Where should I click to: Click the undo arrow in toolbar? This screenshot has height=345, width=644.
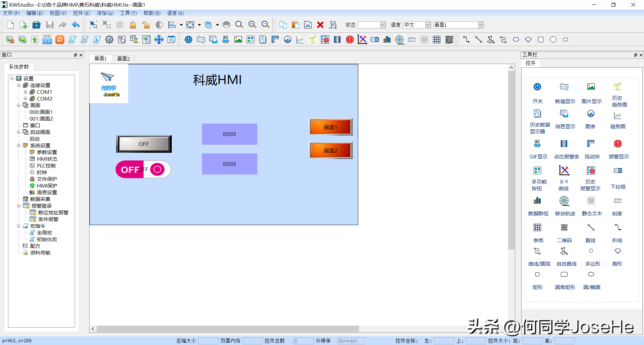tap(76, 25)
